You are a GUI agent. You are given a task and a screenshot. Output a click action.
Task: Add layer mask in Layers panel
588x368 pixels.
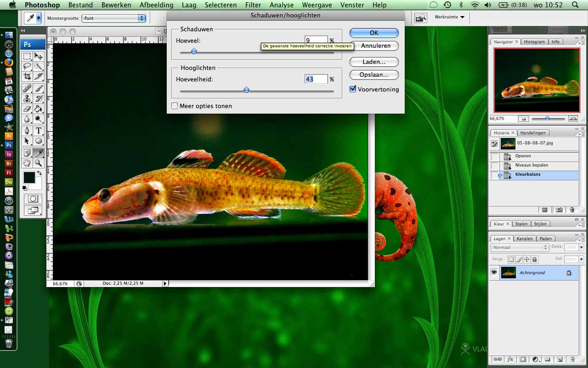click(522, 359)
